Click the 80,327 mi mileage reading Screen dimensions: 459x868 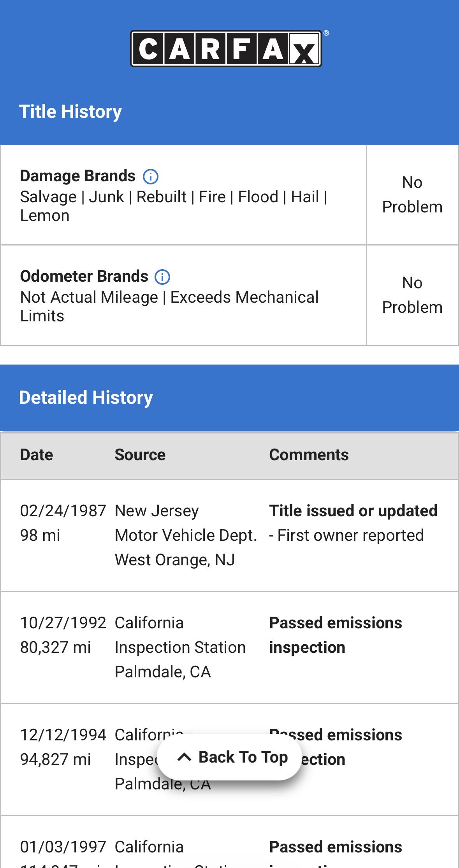click(55, 647)
